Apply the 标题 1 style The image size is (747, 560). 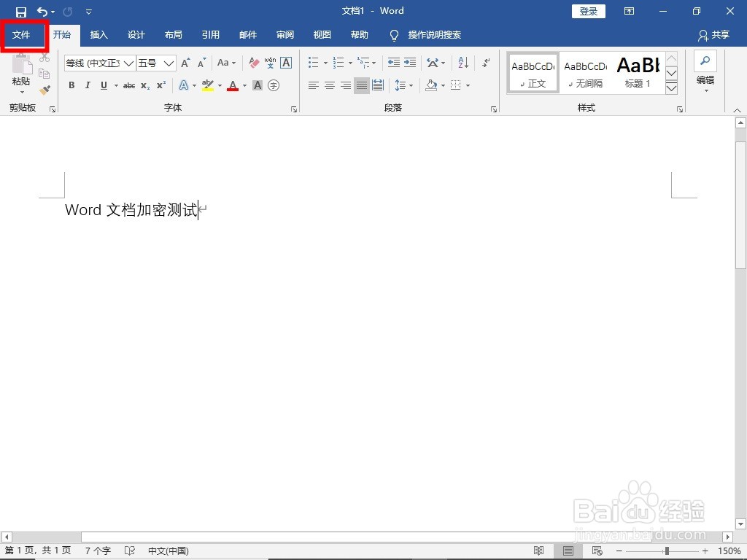click(637, 71)
